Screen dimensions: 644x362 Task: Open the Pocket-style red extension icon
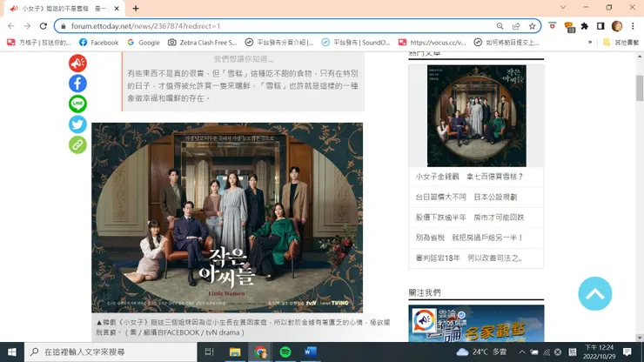553,26
